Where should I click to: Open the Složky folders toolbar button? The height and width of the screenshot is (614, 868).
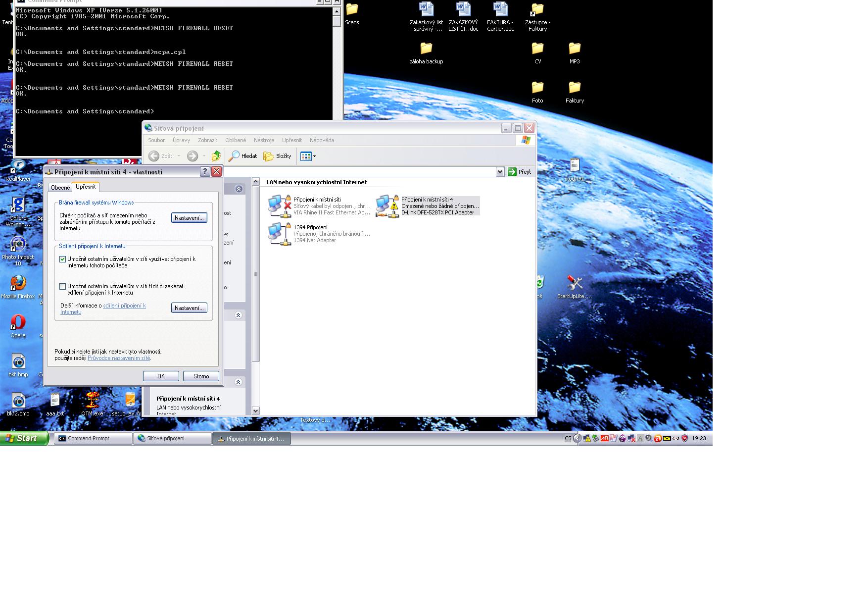(x=277, y=156)
